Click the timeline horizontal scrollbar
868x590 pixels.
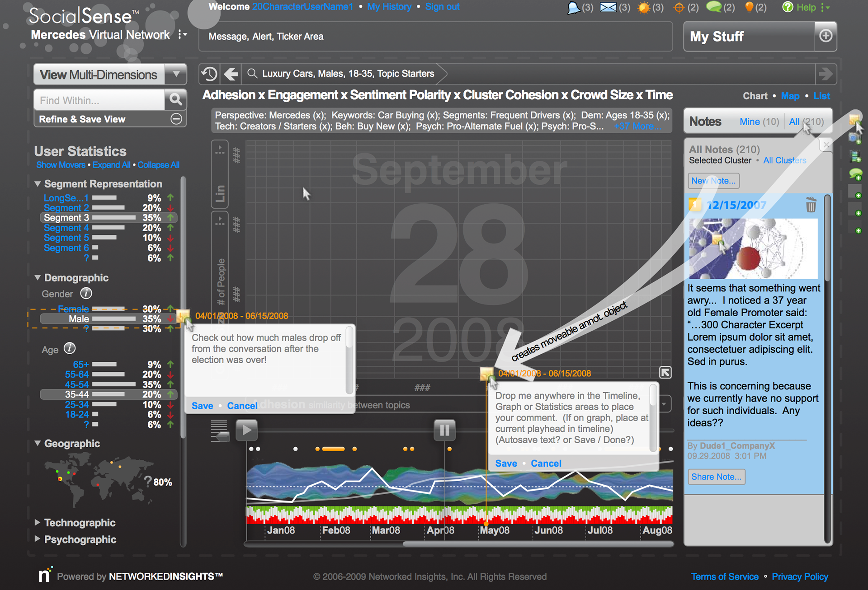coord(538,544)
